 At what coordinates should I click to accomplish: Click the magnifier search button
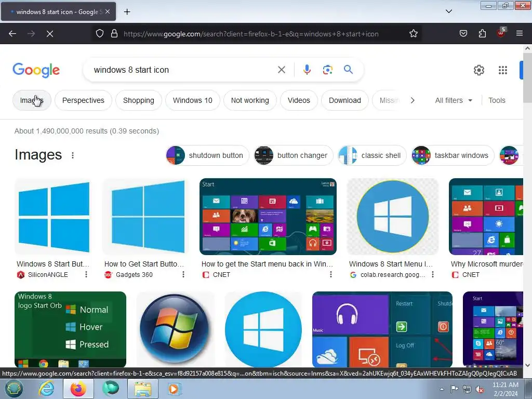[348, 70]
